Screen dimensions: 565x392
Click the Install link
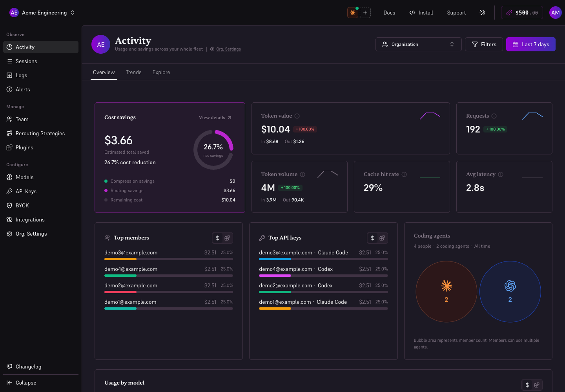(x=421, y=13)
